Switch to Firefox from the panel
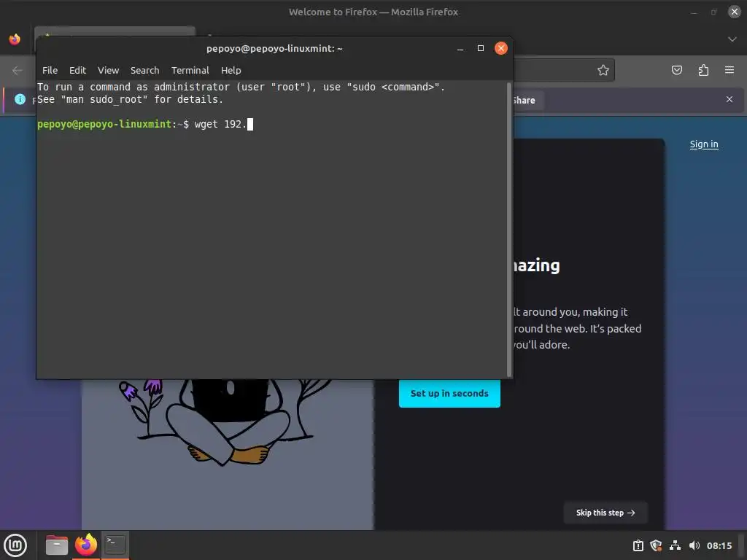 point(86,545)
